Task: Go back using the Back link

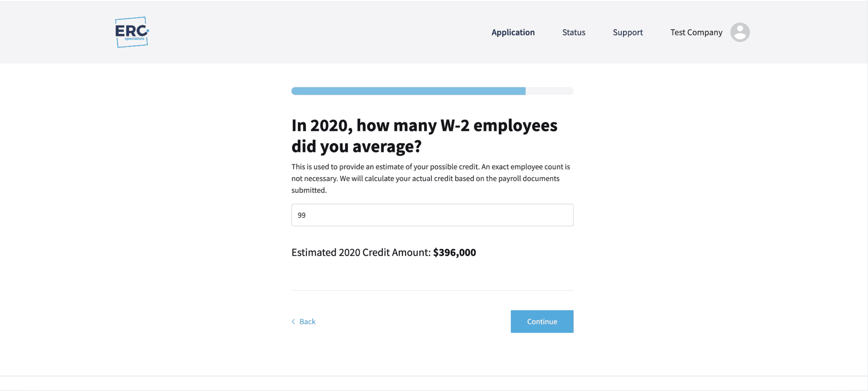Action: pyautogui.click(x=307, y=322)
